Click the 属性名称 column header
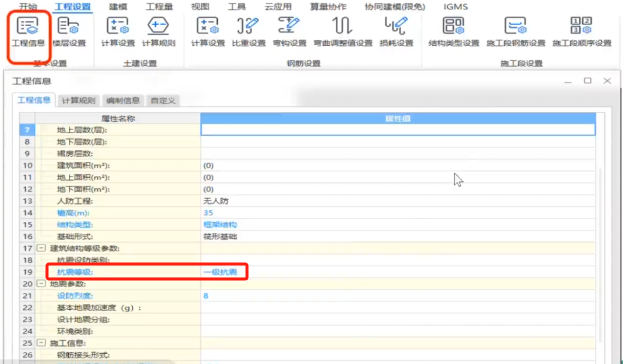The width and height of the screenshot is (623, 364). [118, 118]
